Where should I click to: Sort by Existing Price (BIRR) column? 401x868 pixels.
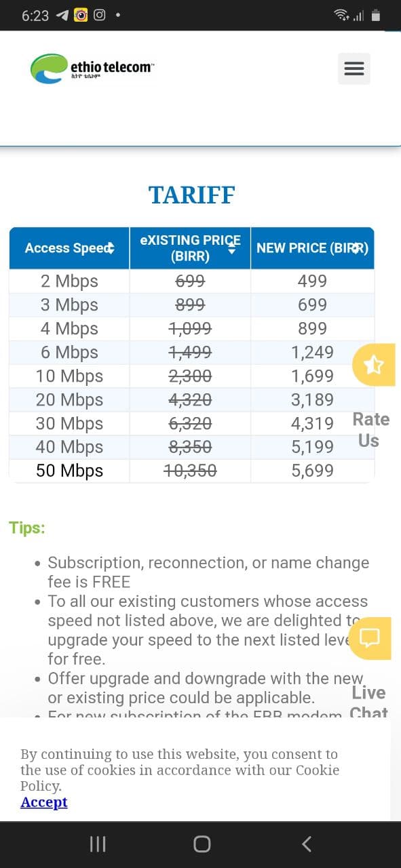tap(190, 248)
